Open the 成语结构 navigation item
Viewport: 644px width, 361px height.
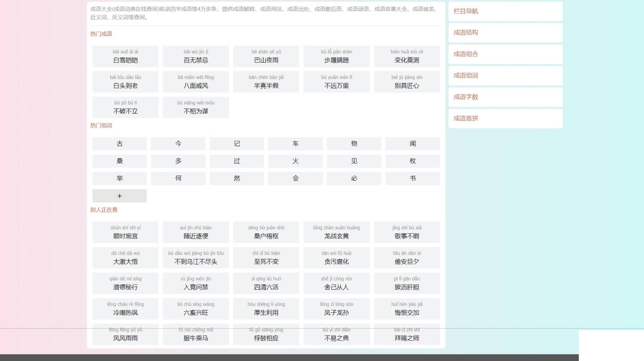pyautogui.click(x=505, y=32)
